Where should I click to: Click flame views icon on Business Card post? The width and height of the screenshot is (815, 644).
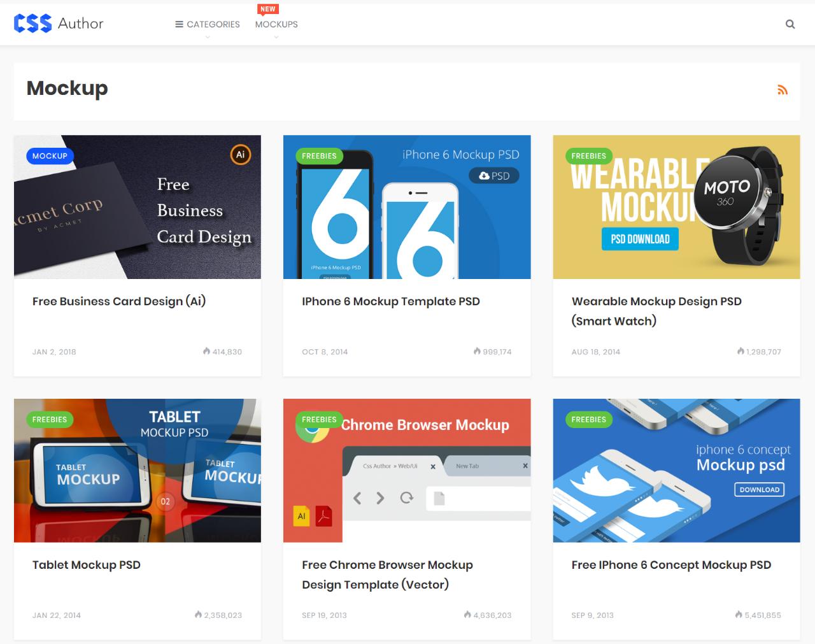click(206, 351)
